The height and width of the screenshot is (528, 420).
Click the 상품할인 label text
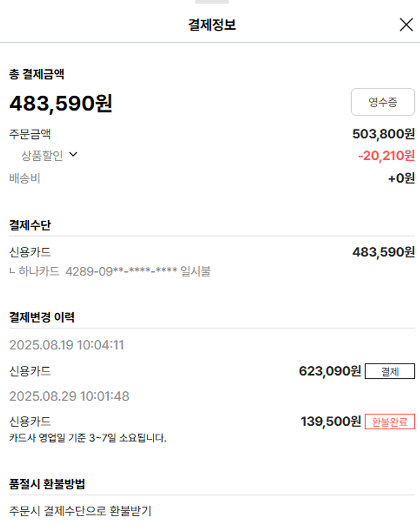(42, 155)
